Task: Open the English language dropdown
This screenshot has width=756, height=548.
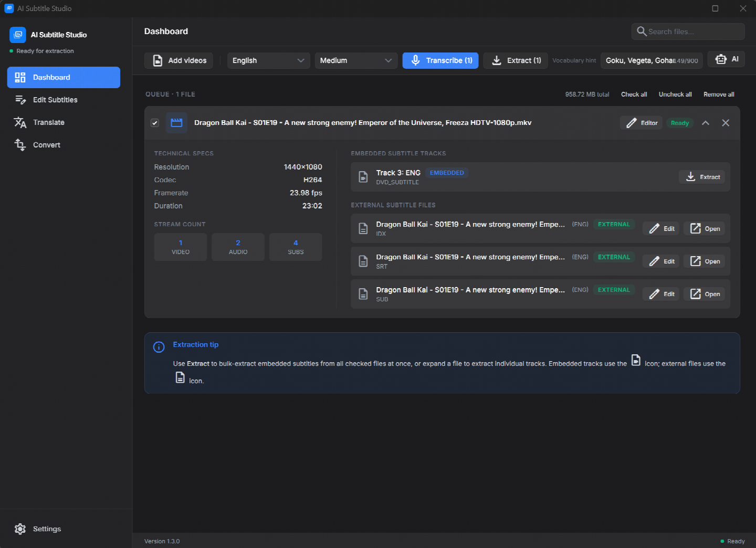Action: pyautogui.click(x=268, y=60)
